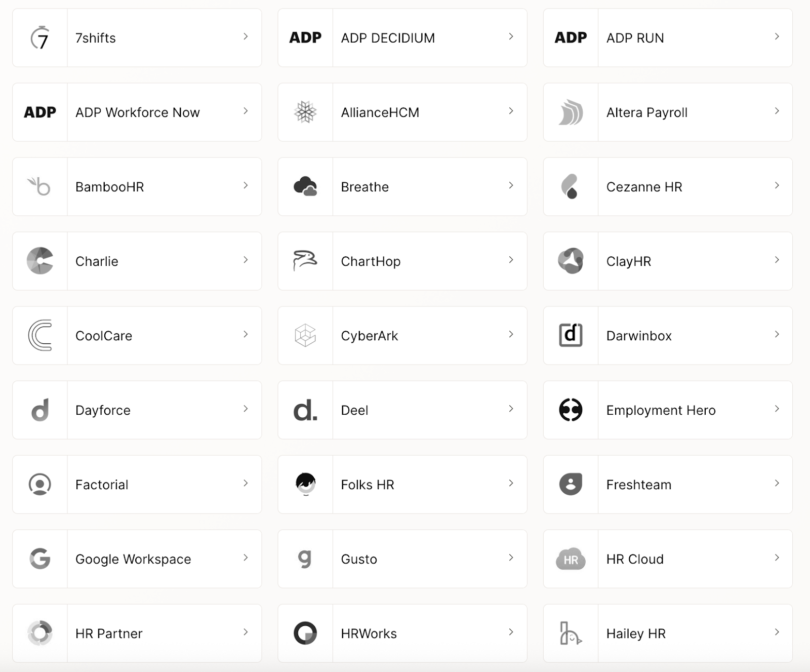Open the Charlie text label
The height and width of the screenshot is (672, 810).
97,261
